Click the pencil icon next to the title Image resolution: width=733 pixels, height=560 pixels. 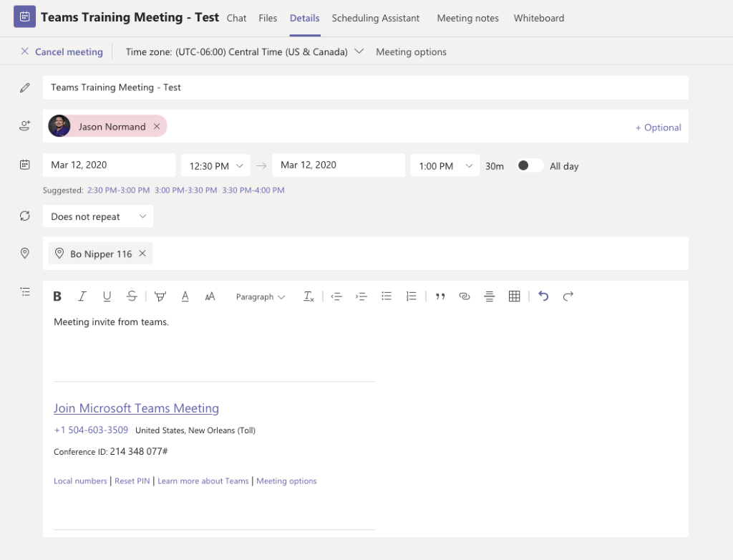click(25, 87)
